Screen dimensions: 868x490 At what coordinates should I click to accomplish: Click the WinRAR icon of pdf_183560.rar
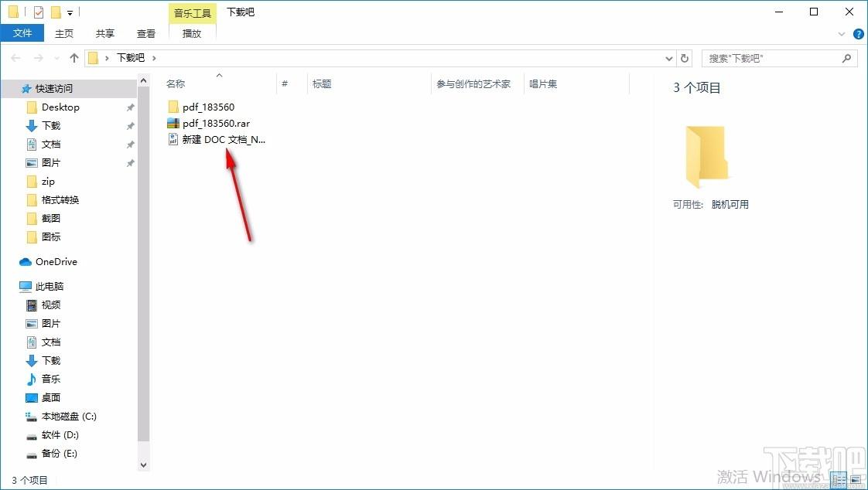[173, 124]
